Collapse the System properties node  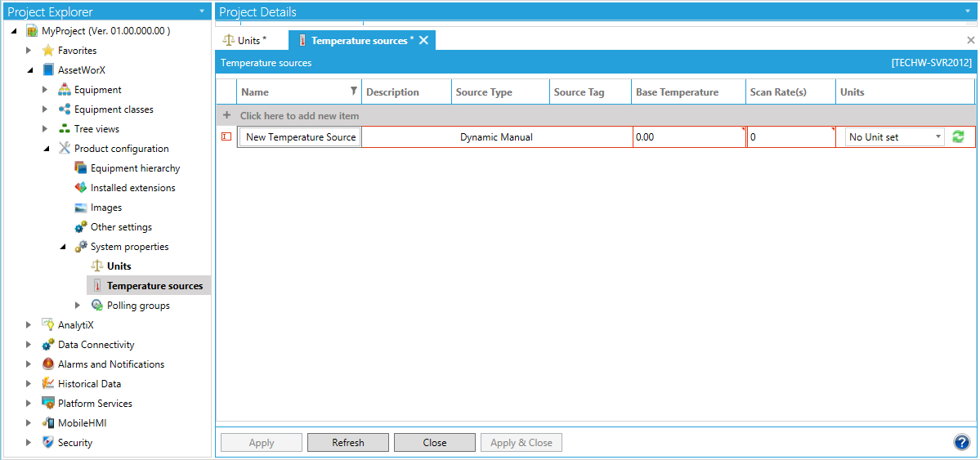63,247
